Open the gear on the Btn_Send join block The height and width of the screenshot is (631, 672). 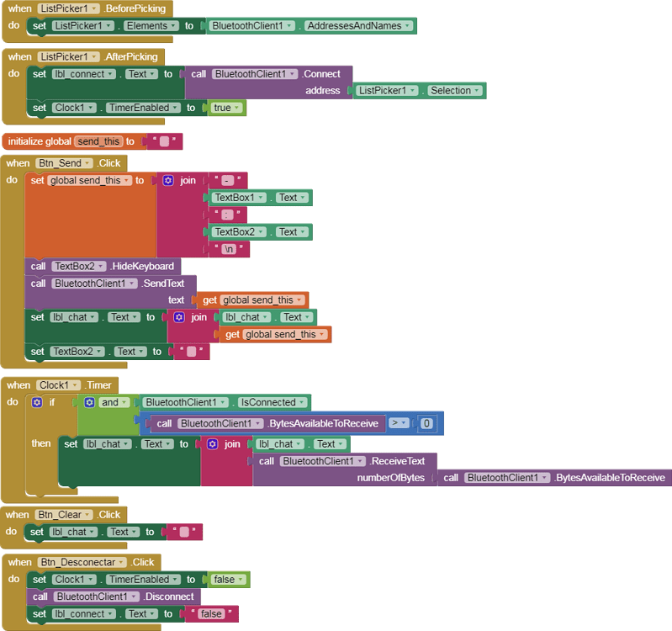click(168, 180)
